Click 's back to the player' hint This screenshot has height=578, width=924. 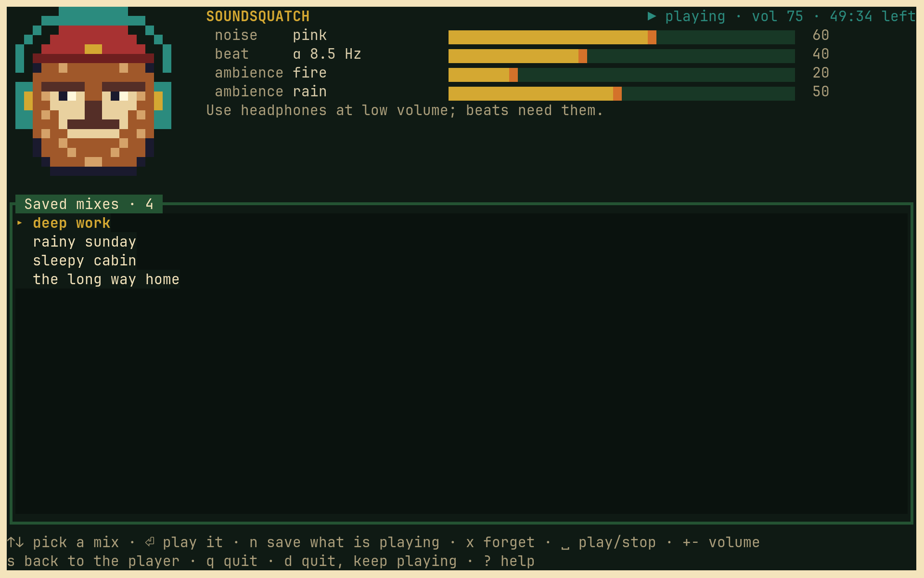(93, 561)
